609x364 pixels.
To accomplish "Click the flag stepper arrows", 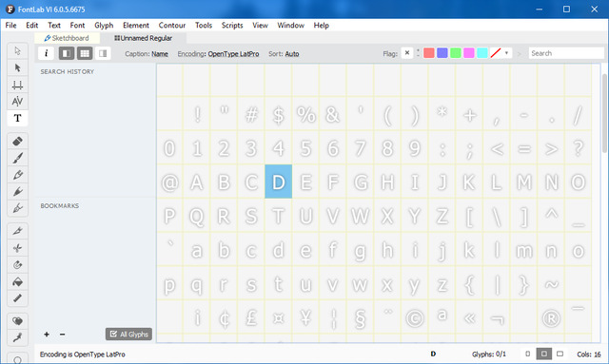I will click(x=419, y=53).
